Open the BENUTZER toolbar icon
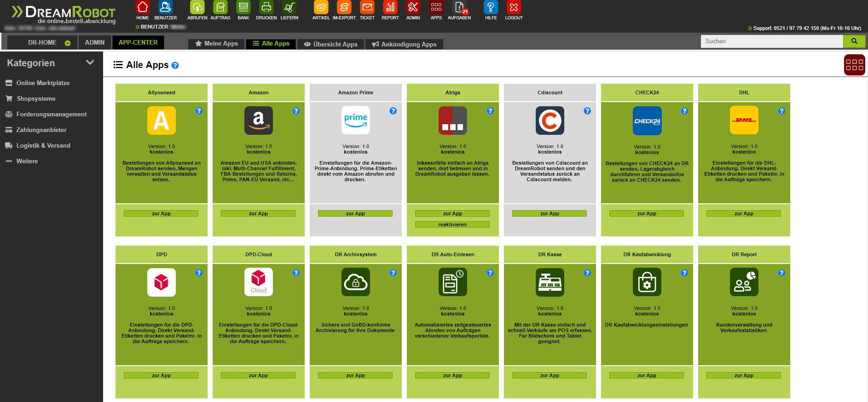Viewport: 868px width, 402px height. click(165, 7)
